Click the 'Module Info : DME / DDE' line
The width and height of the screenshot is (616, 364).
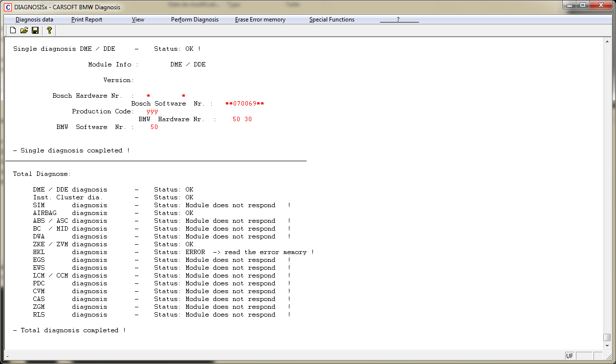click(147, 64)
